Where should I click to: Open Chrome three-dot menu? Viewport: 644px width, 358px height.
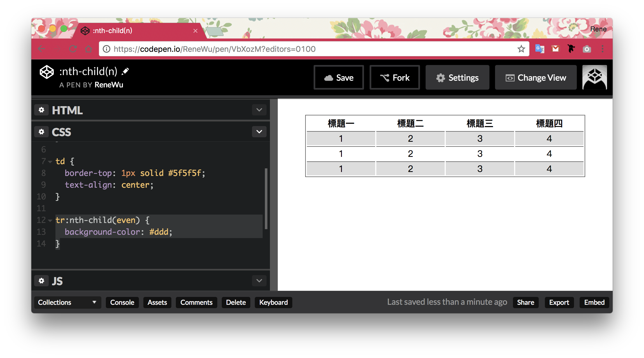click(x=603, y=49)
